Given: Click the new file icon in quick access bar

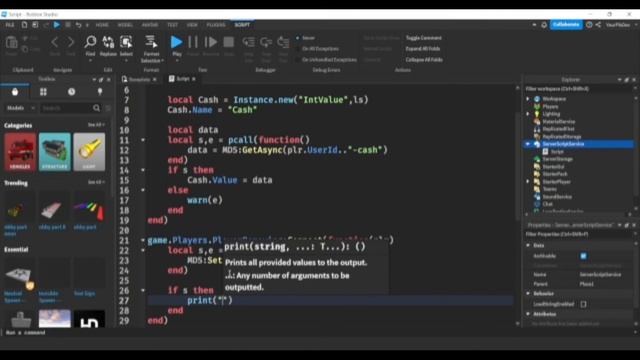Looking at the screenshot, I should [x=24, y=25].
